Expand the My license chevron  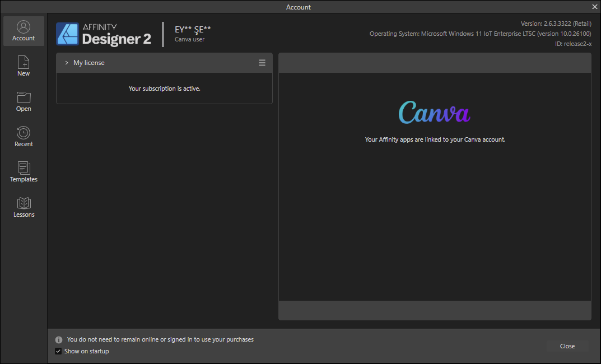(67, 63)
